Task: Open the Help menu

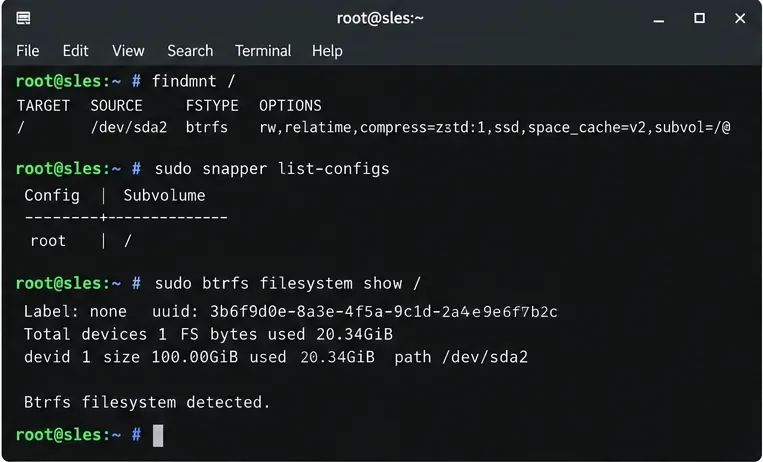Action: point(327,51)
